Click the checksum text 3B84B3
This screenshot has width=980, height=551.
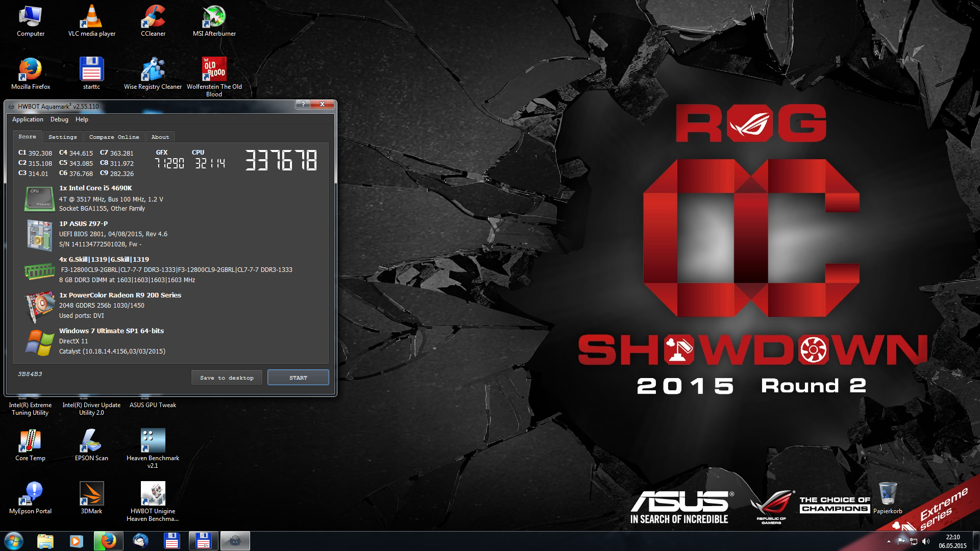tap(30, 374)
